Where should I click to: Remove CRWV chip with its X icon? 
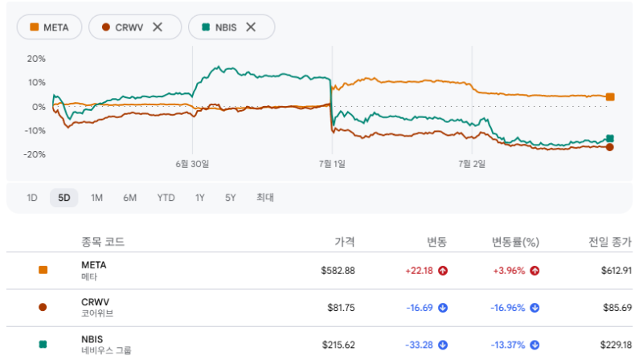[x=158, y=27]
